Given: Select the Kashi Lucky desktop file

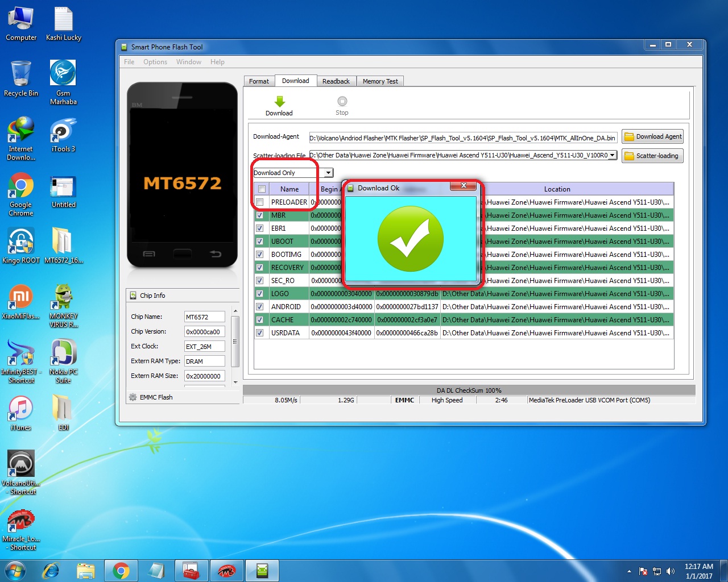Looking at the screenshot, I should coord(64,24).
